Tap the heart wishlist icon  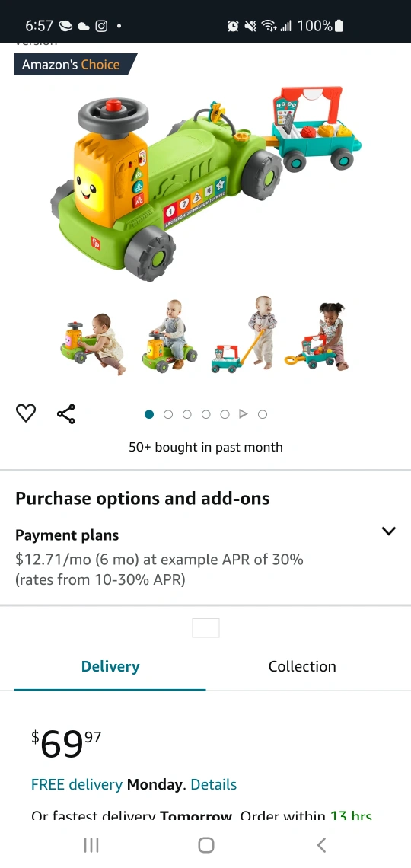click(25, 413)
